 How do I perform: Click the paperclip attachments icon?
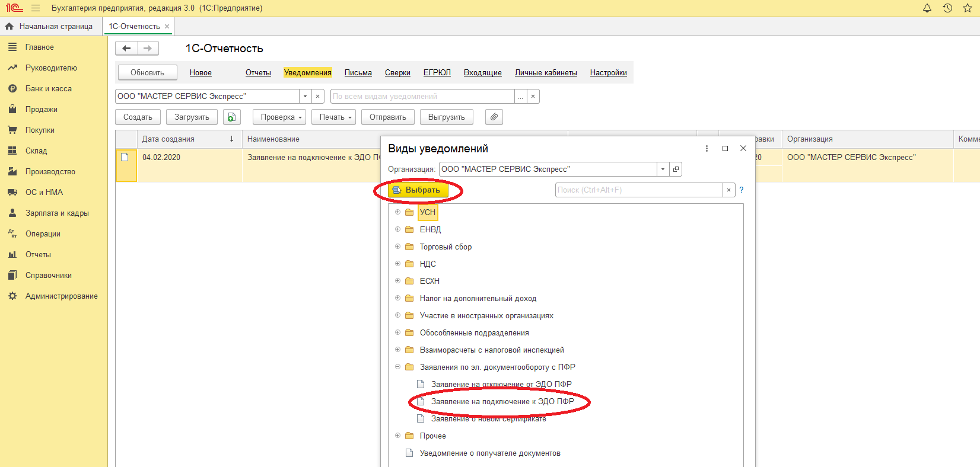point(494,117)
